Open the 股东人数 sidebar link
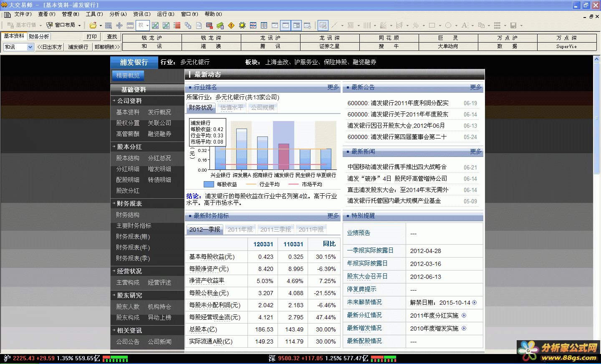The image size is (601, 364). pyautogui.click(x=128, y=307)
